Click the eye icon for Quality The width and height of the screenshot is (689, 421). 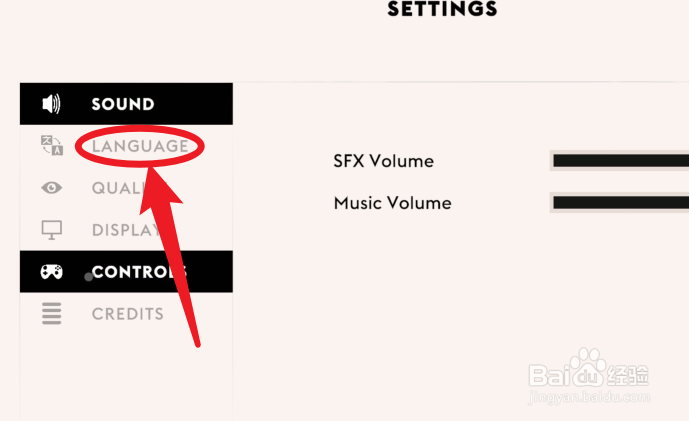click(51, 188)
